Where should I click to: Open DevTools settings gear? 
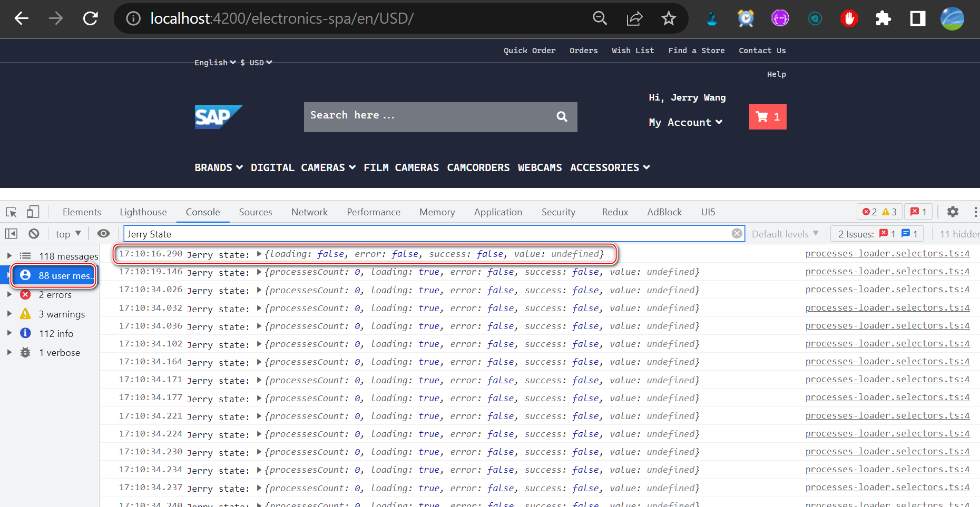pos(953,212)
